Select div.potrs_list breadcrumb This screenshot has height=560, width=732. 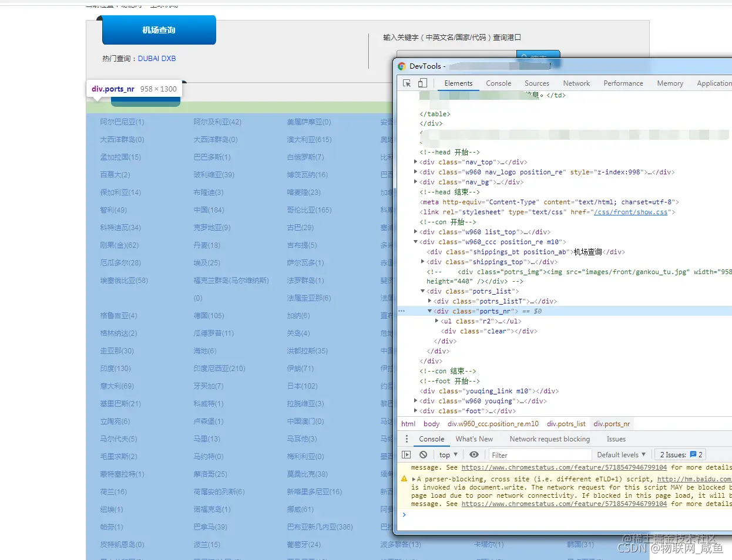pos(566,424)
